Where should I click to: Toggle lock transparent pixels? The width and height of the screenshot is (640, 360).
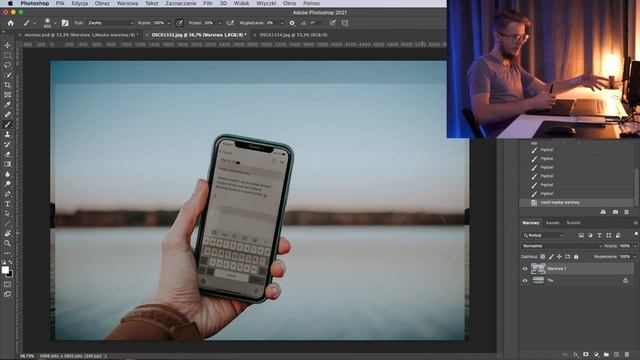pos(542,257)
